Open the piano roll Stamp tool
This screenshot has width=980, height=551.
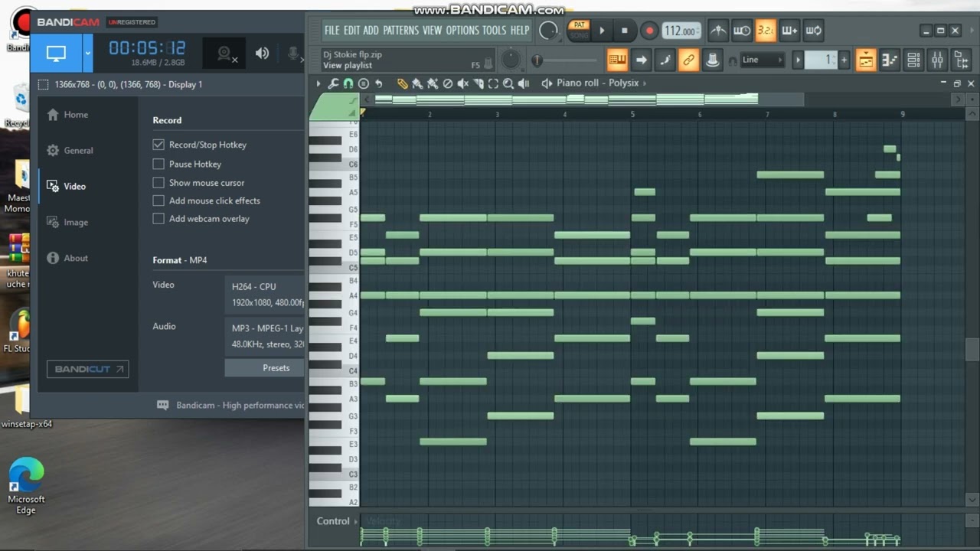pyautogui.click(x=364, y=83)
